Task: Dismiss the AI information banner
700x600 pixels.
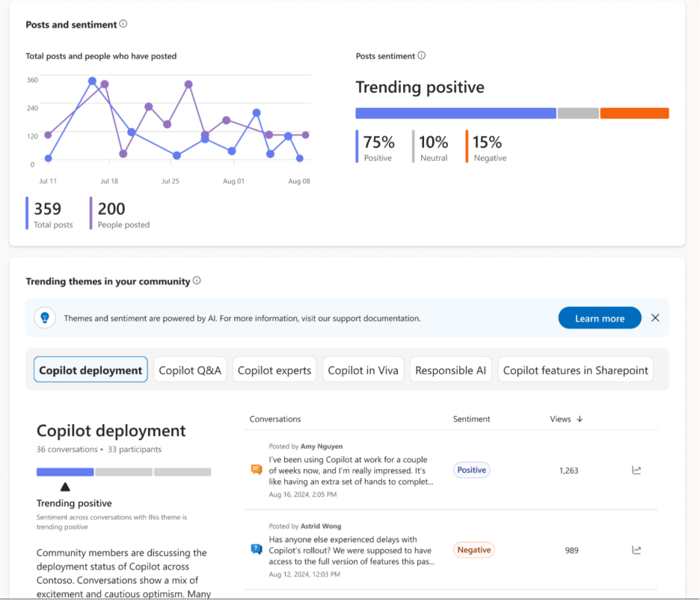Action: (655, 318)
